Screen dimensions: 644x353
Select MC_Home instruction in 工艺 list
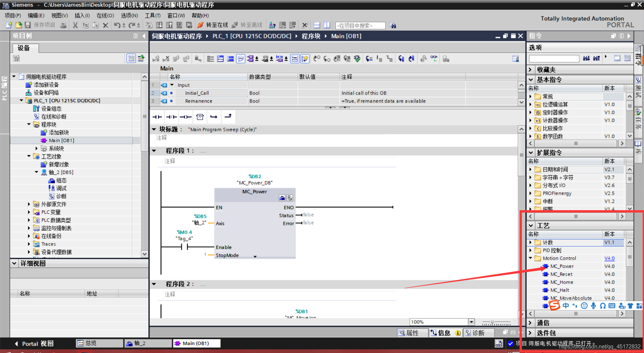[x=561, y=282]
